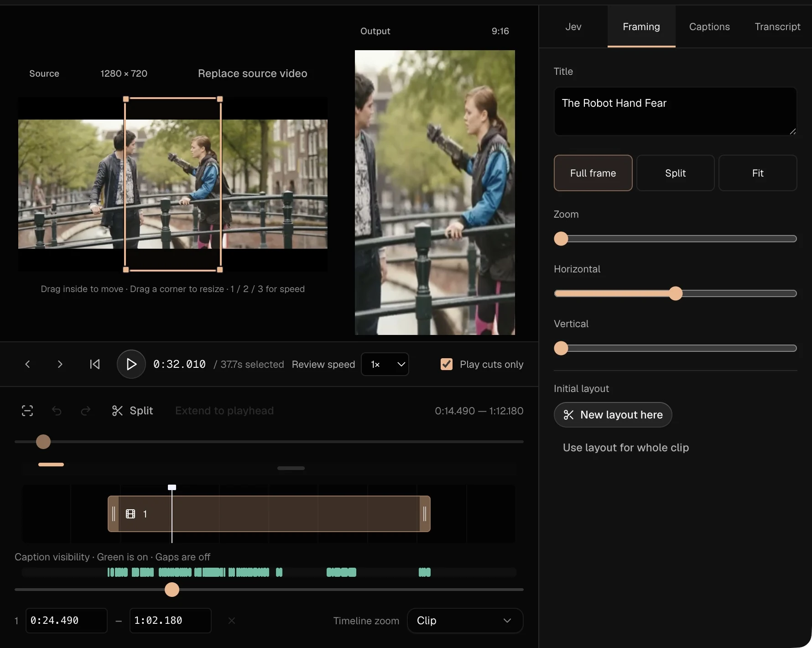This screenshot has width=812, height=648.
Task: Select the Full frame layout mode
Action: [x=593, y=173]
